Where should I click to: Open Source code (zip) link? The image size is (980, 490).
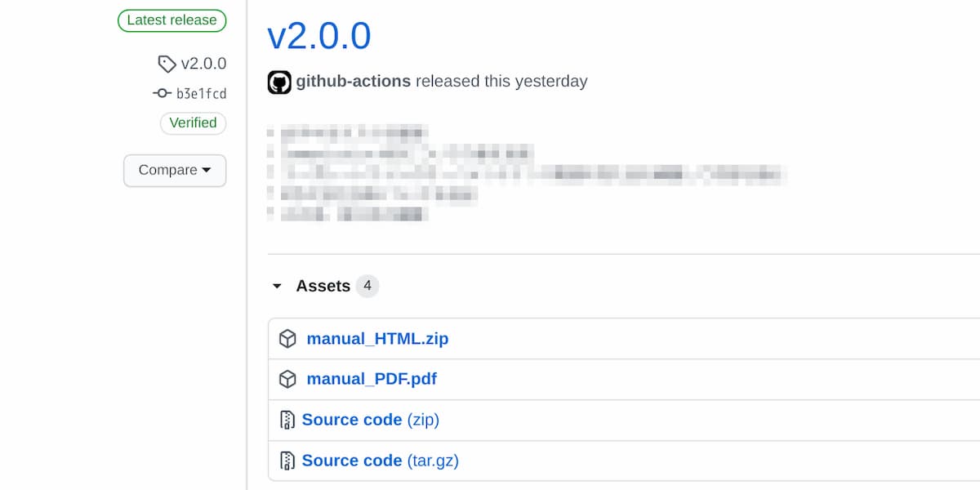[370, 419]
